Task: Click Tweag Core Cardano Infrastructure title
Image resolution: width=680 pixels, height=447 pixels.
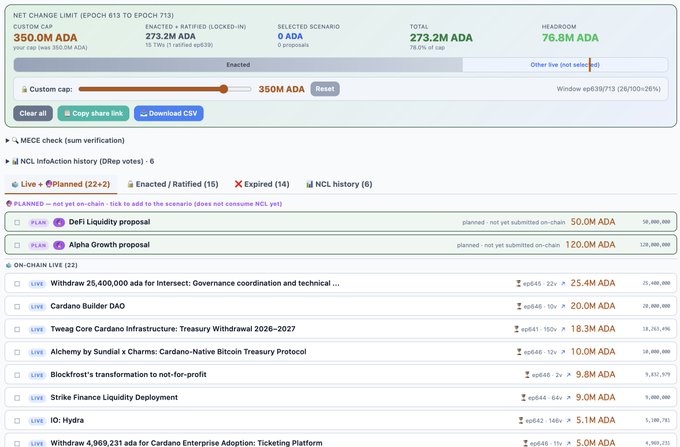Action: coord(173,329)
